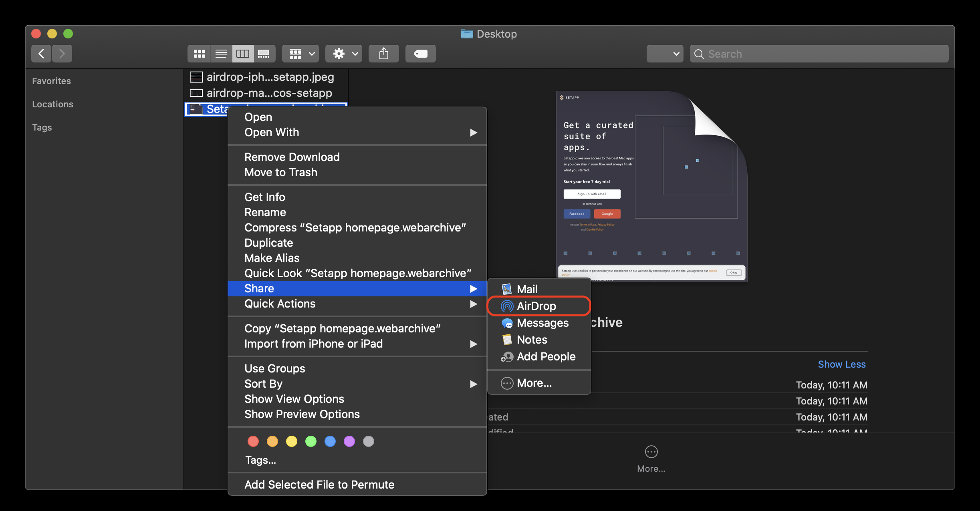
Task: Select the gallery view icon in toolbar
Action: [264, 53]
